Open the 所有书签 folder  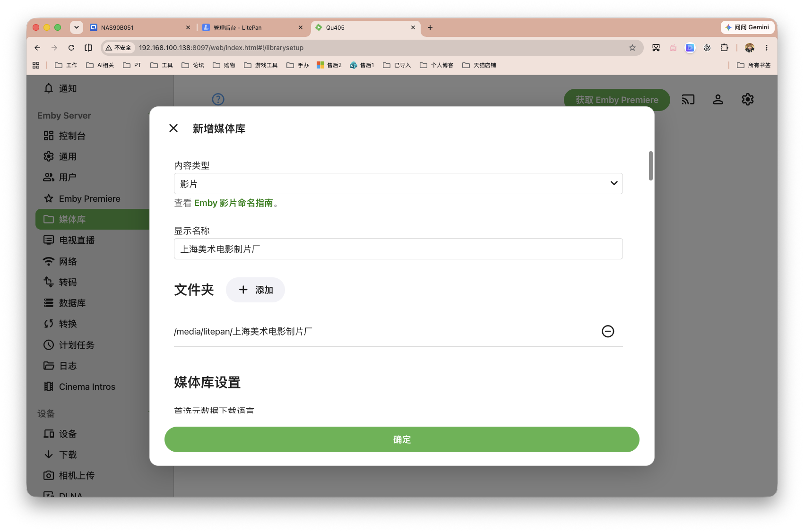[x=754, y=65]
